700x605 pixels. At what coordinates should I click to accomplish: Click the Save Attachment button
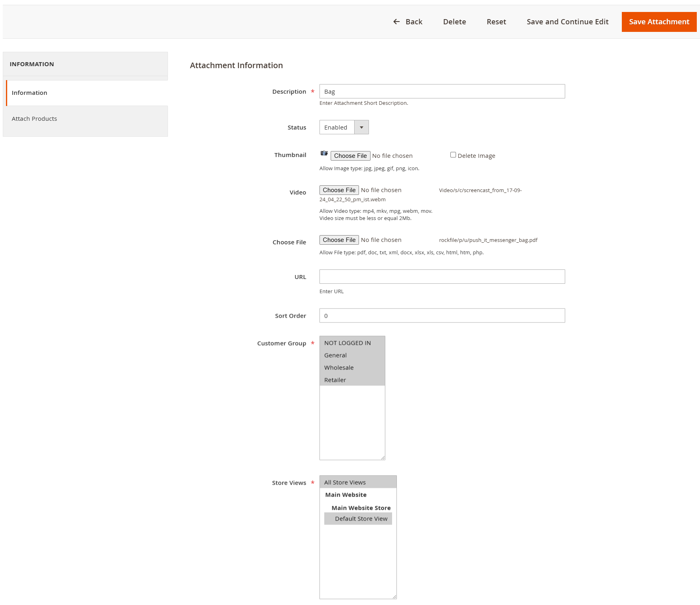[x=659, y=22]
